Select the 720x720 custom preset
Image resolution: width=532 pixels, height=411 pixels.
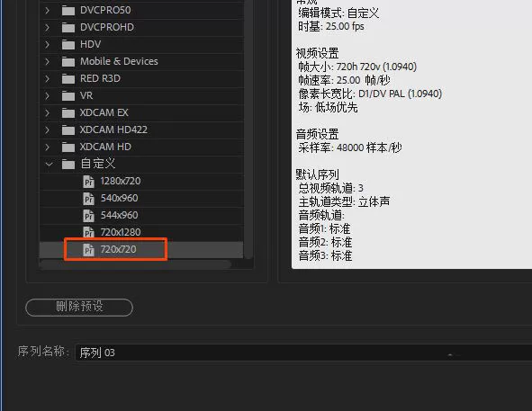118,250
